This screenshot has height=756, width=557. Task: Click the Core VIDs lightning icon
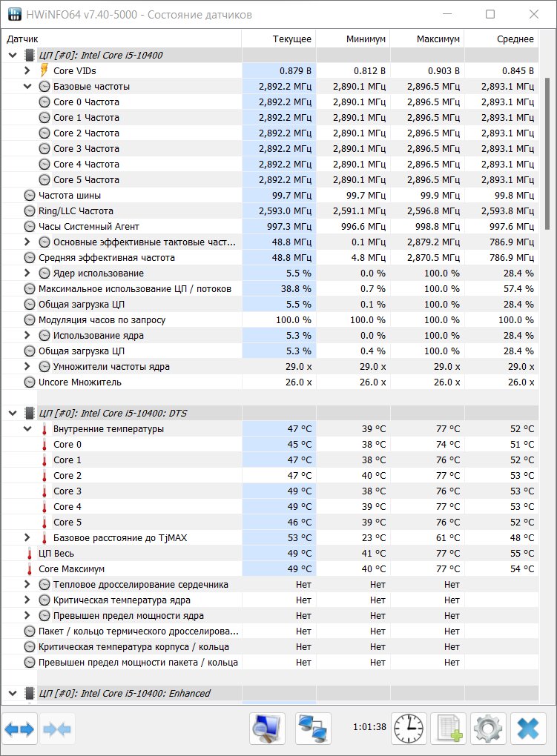[x=45, y=70]
